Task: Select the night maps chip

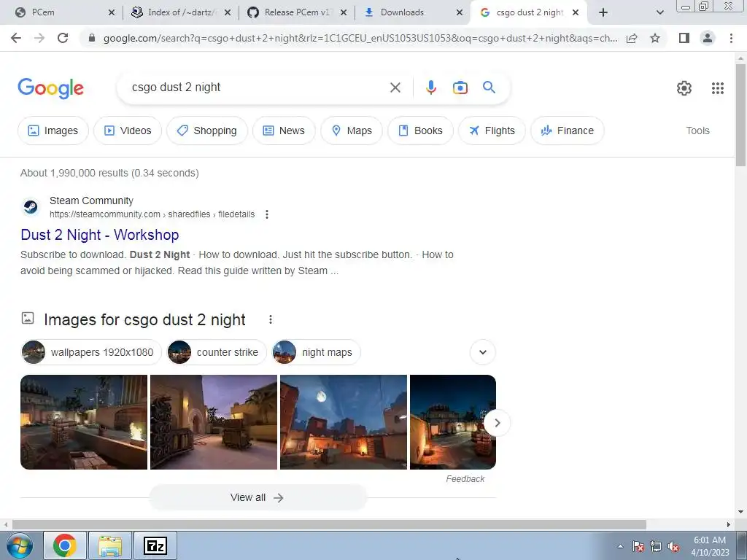Action: (x=316, y=352)
